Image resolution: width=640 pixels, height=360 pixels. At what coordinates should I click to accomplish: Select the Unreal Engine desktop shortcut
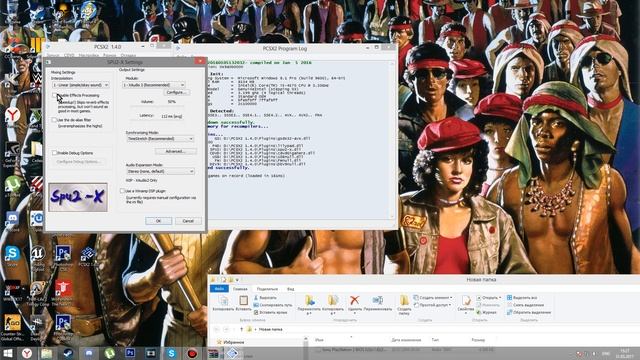click(38, 257)
